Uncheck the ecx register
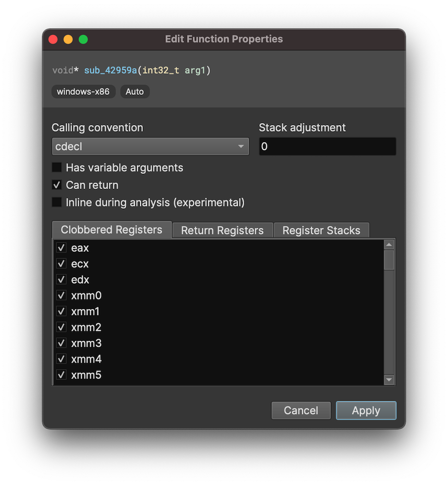The image size is (448, 485). click(x=61, y=264)
